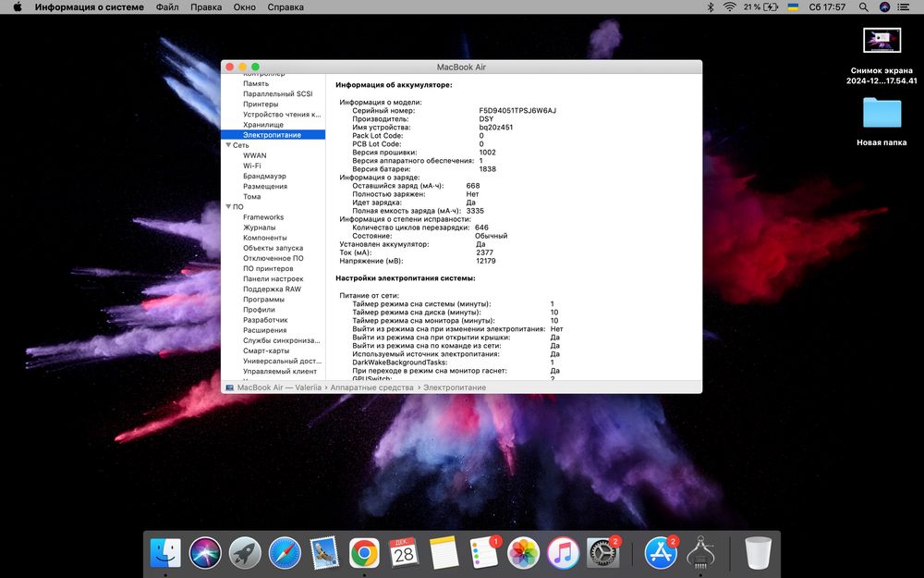Collapse the ПО section triangle
Viewport: 924px width, 578px height.
point(228,206)
